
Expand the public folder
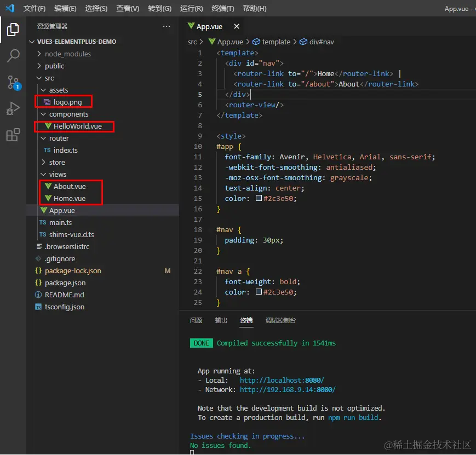coord(39,66)
